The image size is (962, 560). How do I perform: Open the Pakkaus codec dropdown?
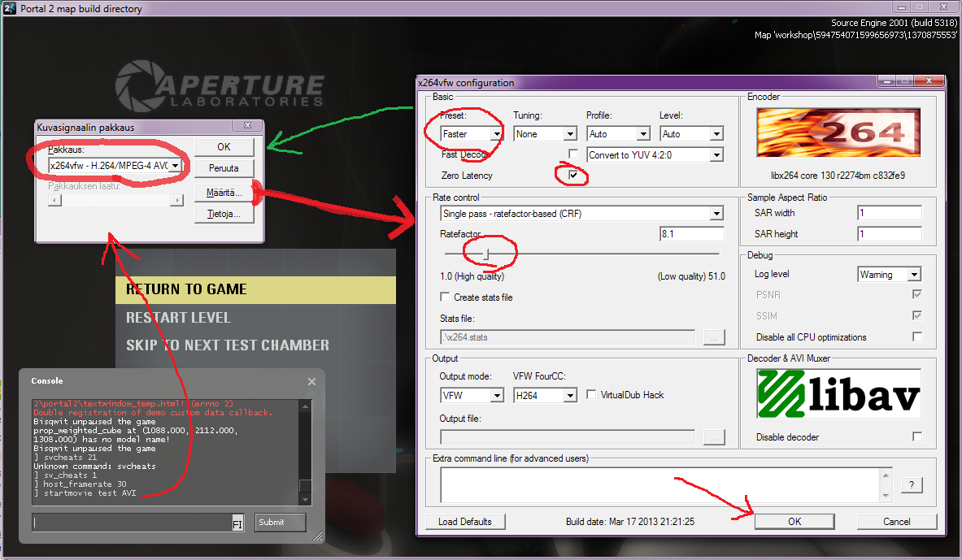pyautogui.click(x=115, y=166)
